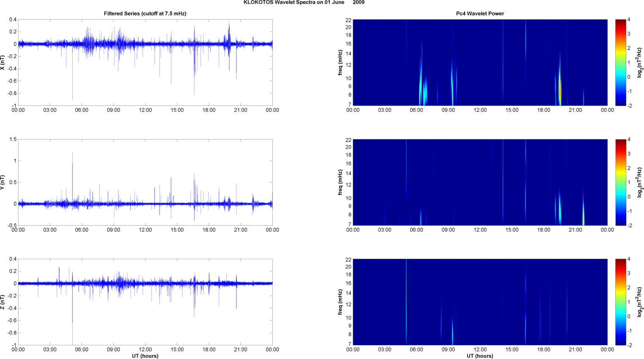Viewport: 644px width, 359px height.
Task: Select "03:00" on the X (nT) plot time axis
Action: [x=50, y=110]
